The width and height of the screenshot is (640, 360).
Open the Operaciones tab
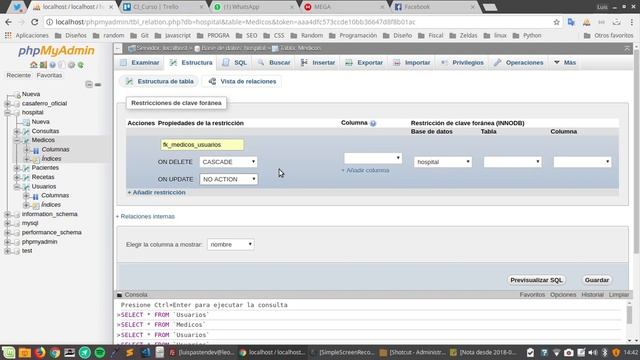click(518, 62)
